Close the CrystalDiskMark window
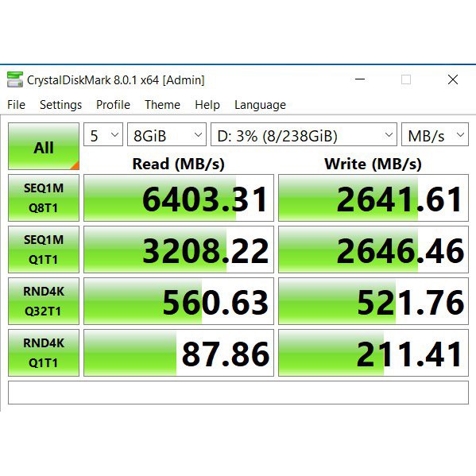This screenshot has height=476, width=476. tap(453, 79)
